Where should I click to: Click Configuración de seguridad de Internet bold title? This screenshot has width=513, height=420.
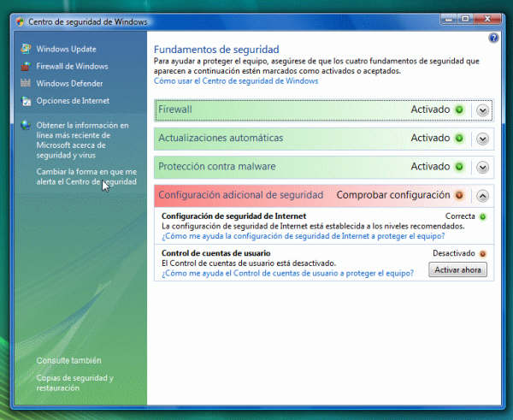[x=234, y=216]
